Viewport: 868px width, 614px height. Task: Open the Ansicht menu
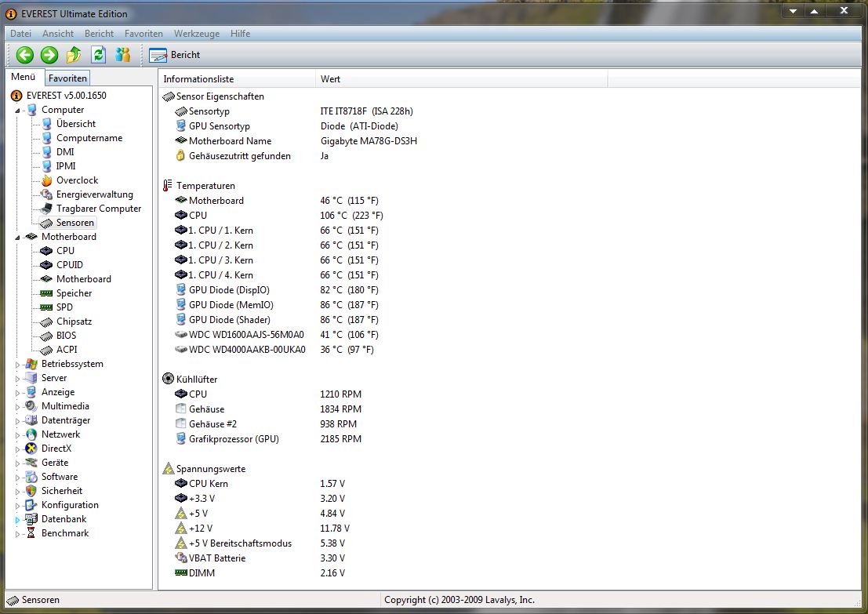(x=58, y=34)
